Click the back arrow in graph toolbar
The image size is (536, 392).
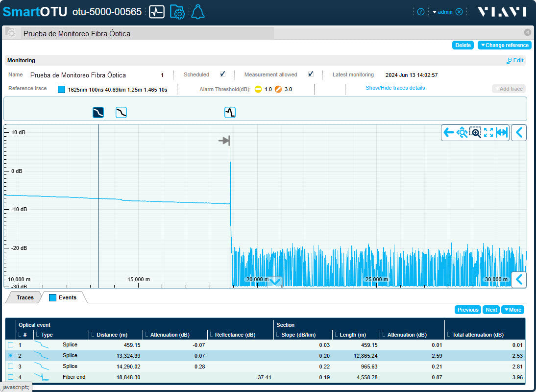(x=448, y=132)
